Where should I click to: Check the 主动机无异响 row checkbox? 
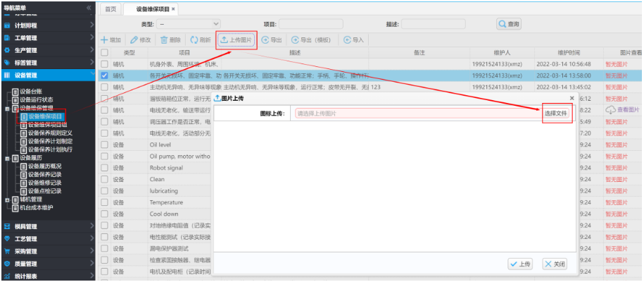[105, 87]
